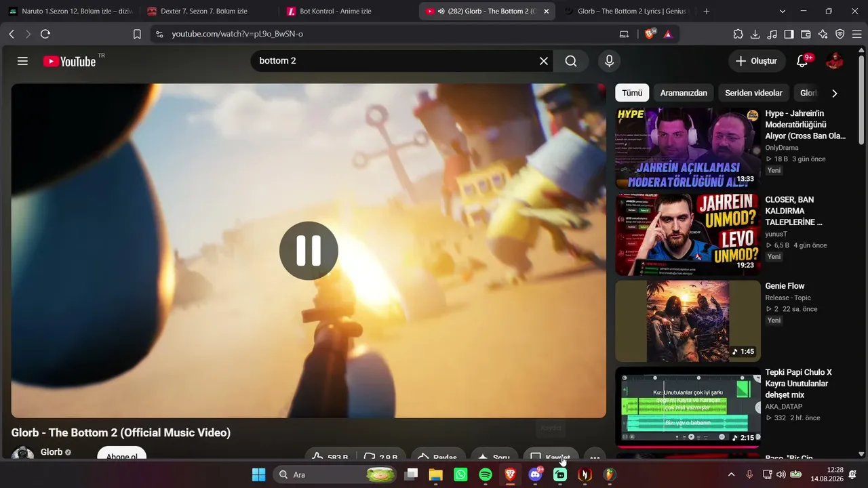Open Discord from the taskbar

pyautogui.click(x=535, y=474)
